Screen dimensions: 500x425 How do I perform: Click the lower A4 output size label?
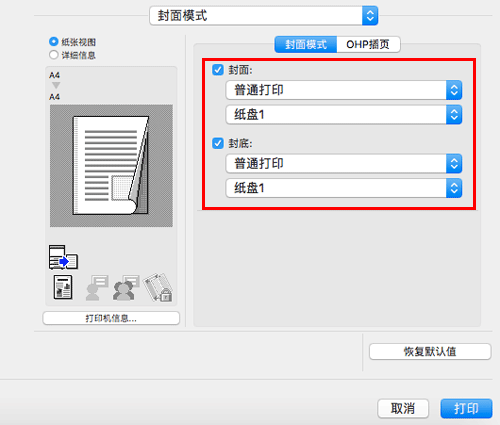54,97
